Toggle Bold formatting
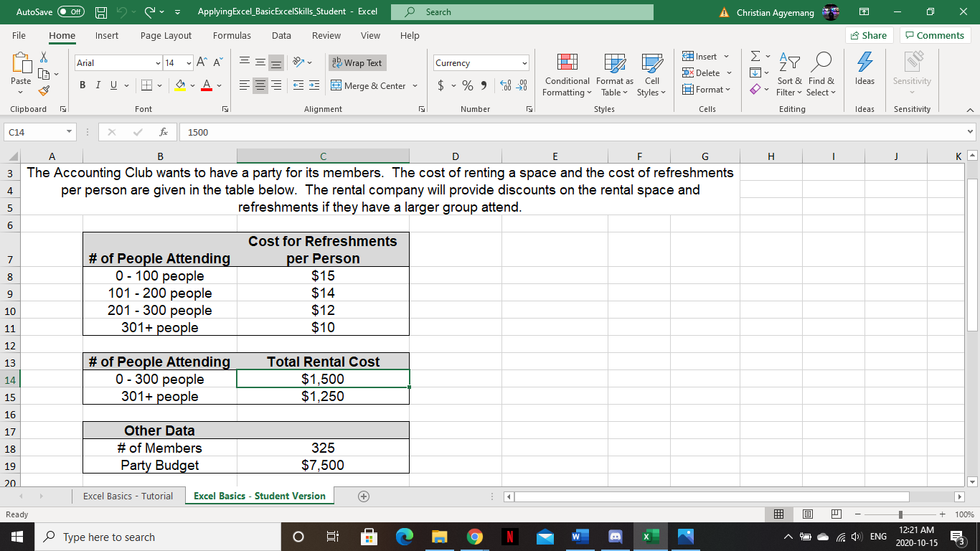 click(83, 85)
